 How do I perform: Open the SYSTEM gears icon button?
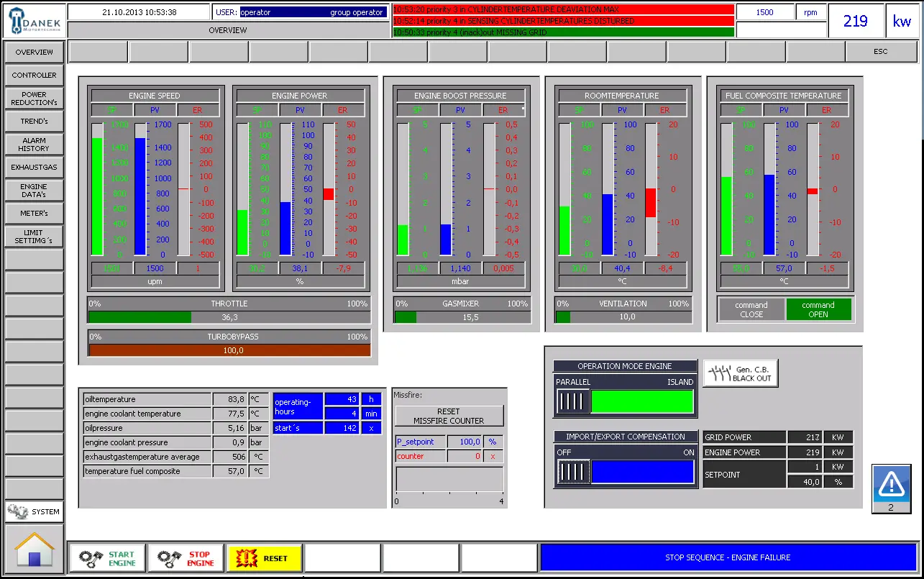click(x=34, y=511)
